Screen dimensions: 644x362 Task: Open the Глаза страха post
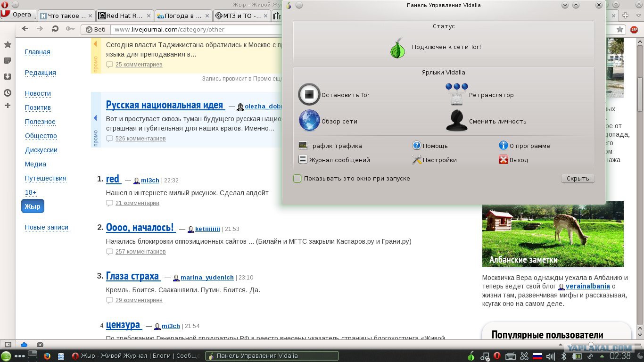point(132,276)
